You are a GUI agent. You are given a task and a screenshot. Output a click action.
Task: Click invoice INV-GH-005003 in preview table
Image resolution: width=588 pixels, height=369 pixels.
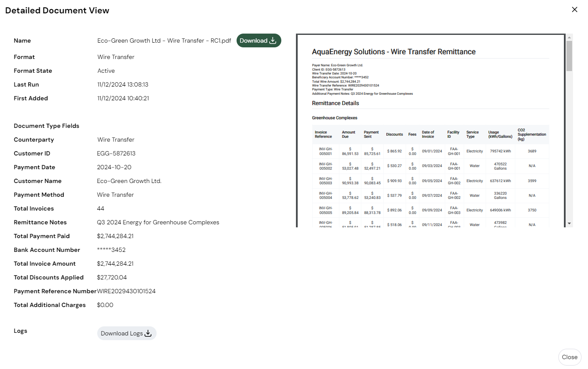[326, 181]
